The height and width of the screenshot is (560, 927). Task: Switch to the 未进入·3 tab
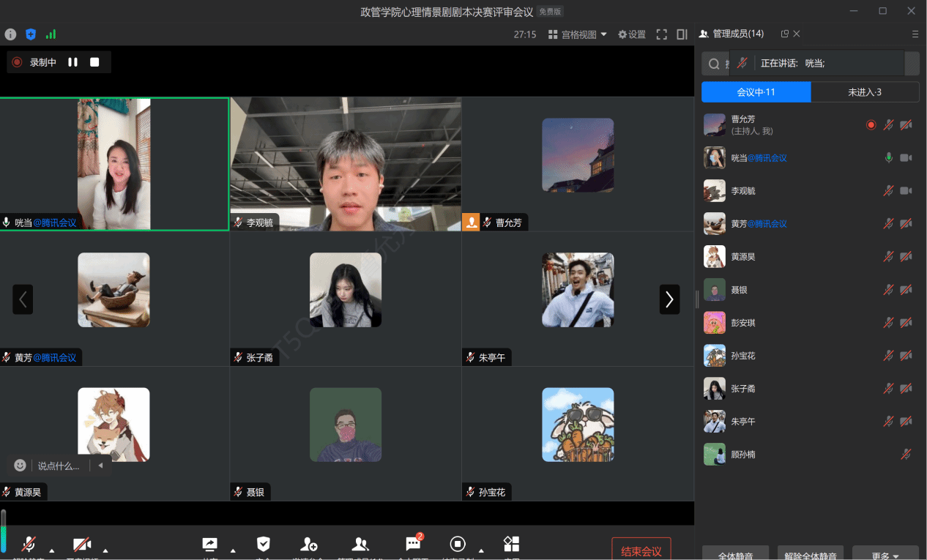tap(865, 92)
